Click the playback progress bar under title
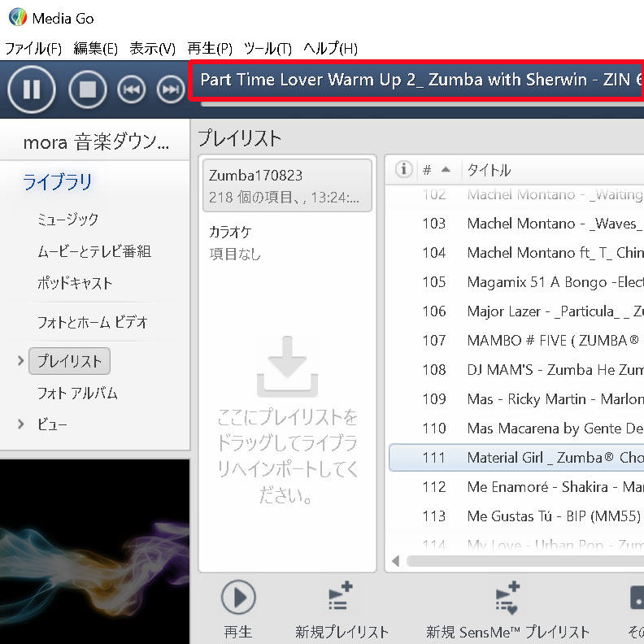Image resolution: width=644 pixels, height=644 pixels. [x=422, y=104]
